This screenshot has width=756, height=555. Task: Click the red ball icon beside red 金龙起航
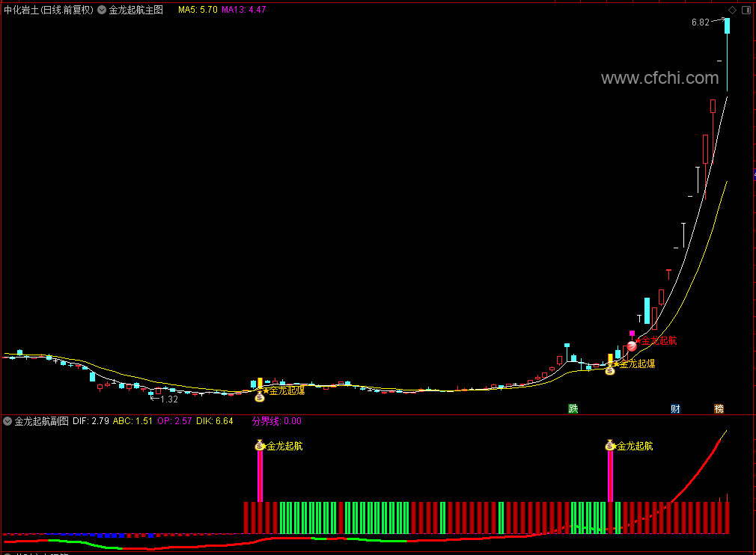(x=632, y=346)
